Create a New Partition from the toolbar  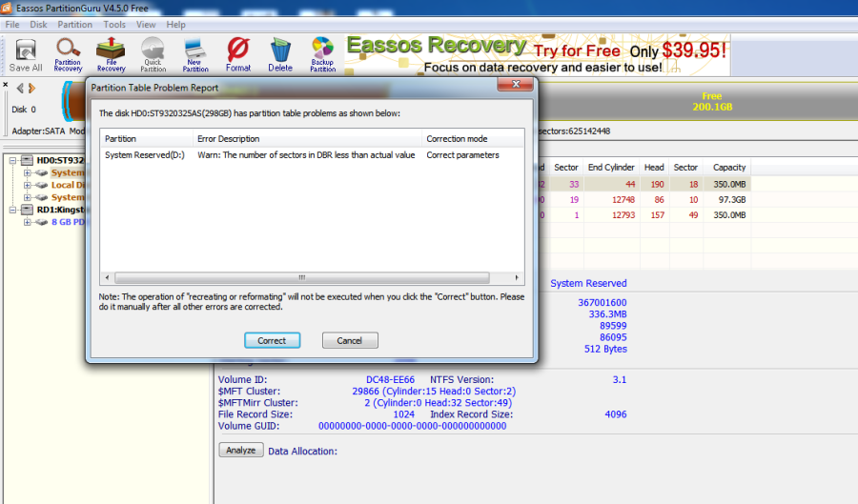pos(195,55)
